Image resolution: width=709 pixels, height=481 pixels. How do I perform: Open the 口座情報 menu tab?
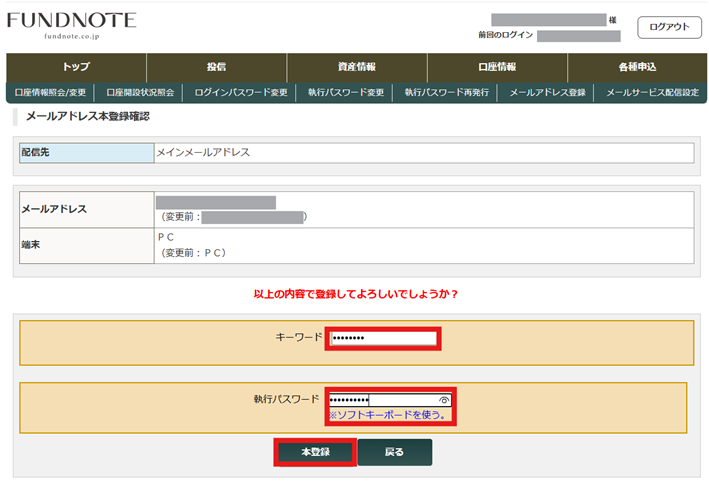tap(497, 67)
